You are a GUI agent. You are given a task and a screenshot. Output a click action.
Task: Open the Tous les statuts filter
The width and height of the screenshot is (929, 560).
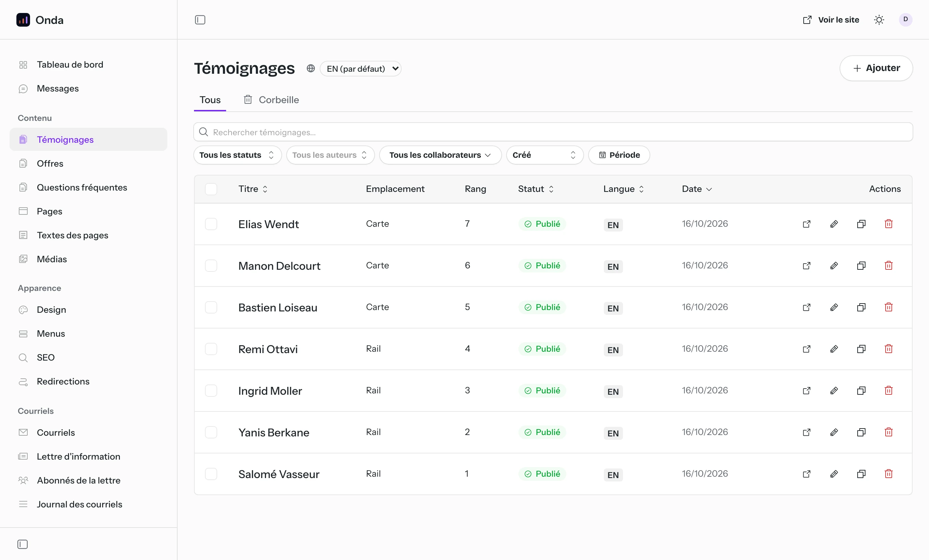pyautogui.click(x=237, y=155)
